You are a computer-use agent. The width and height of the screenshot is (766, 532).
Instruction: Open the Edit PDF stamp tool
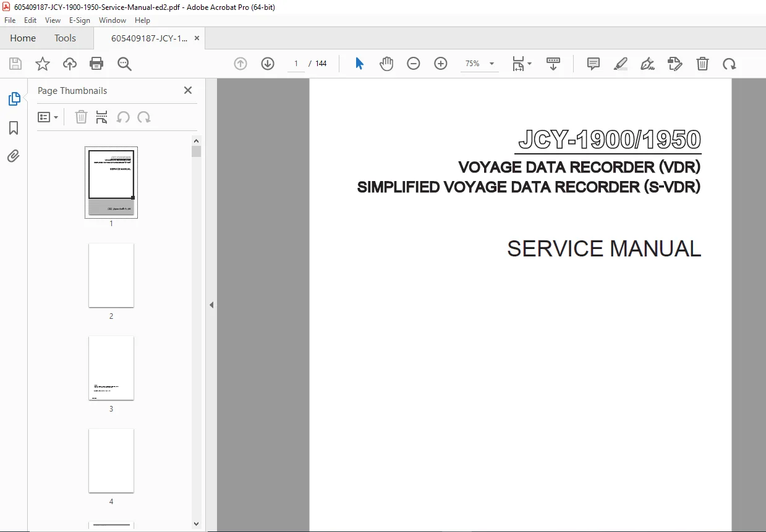(x=675, y=64)
